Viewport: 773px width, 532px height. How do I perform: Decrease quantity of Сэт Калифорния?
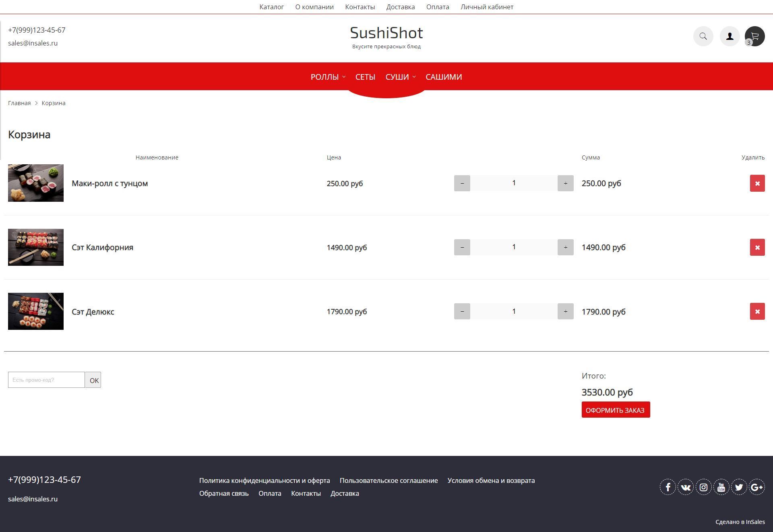click(462, 247)
